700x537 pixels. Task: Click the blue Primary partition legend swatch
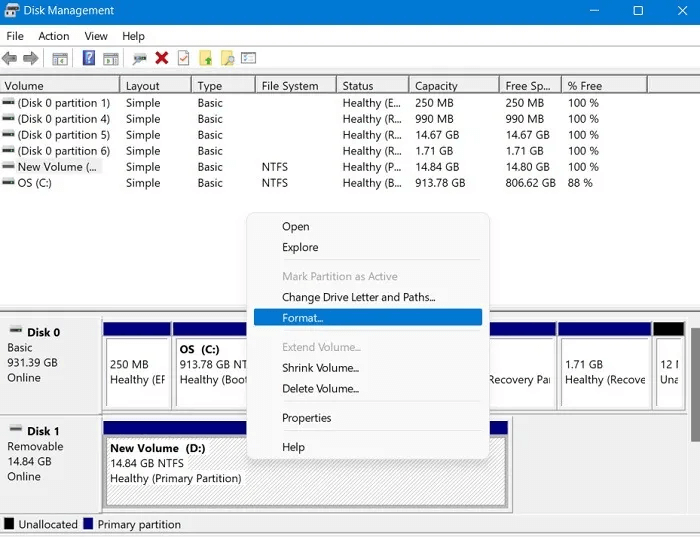pyautogui.click(x=88, y=524)
